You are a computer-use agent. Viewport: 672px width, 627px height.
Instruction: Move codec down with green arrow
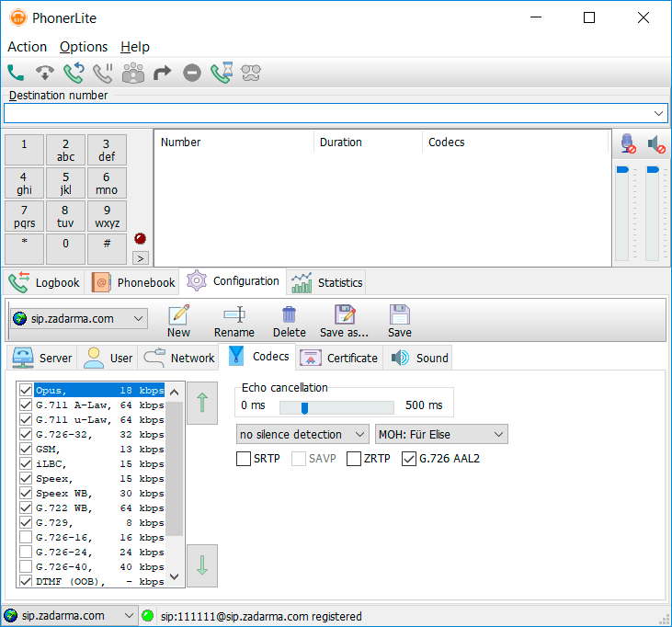pyautogui.click(x=202, y=565)
